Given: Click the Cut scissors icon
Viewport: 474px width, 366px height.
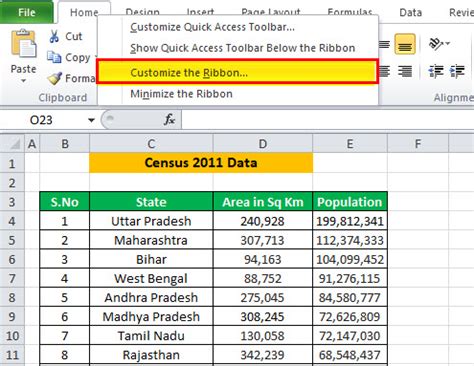Looking at the screenshot, I should pos(54,36).
